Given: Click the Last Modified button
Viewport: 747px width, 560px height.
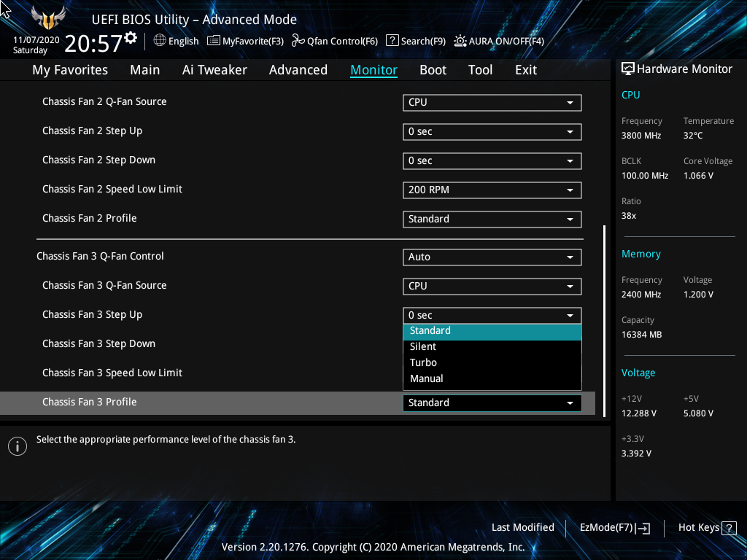Looking at the screenshot, I should (522, 528).
